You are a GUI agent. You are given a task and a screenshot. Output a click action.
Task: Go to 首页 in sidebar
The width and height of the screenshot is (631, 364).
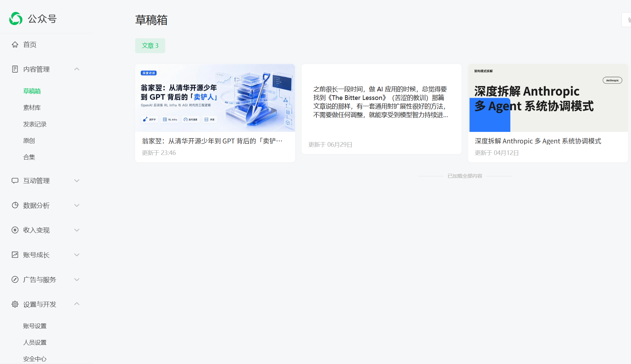click(x=30, y=45)
